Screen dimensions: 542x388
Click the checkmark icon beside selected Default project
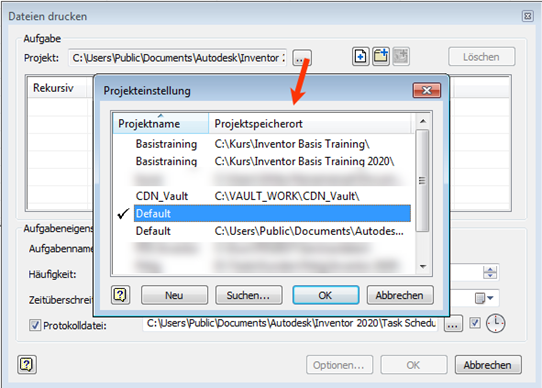[123, 214]
